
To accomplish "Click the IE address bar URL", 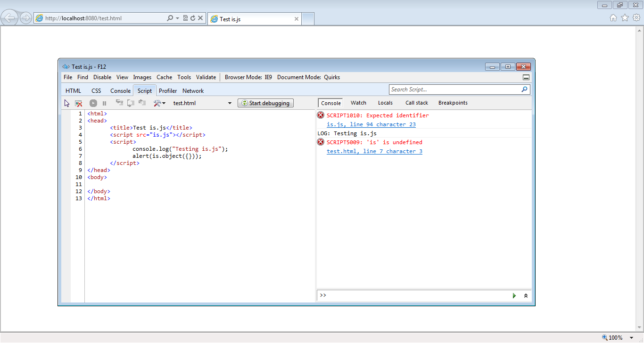I will click(83, 18).
